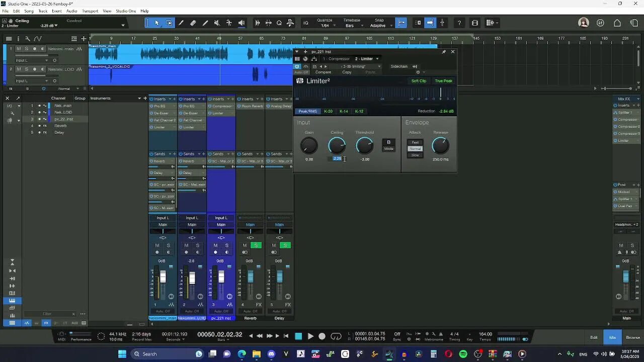Toggle the Limiter B Mode button
This screenshot has width=644, height=362.
[x=388, y=145]
